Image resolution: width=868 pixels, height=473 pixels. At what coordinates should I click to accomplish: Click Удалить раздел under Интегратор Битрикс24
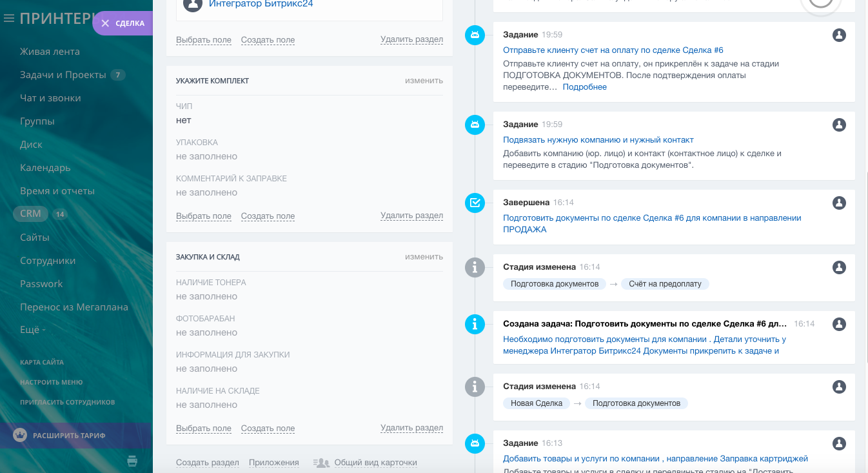tap(411, 39)
